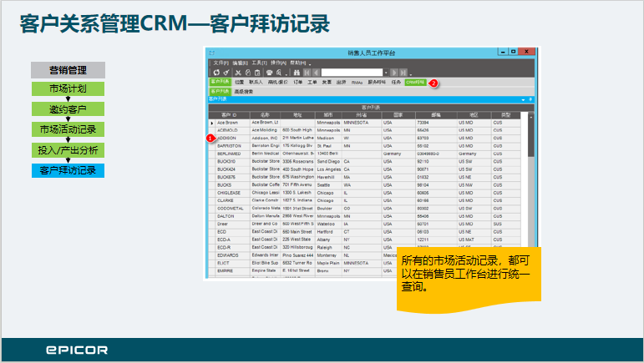Screen dimensions: 644x363
Task: Click the Paste (clipboard) icon
Action: click(x=257, y=73)
